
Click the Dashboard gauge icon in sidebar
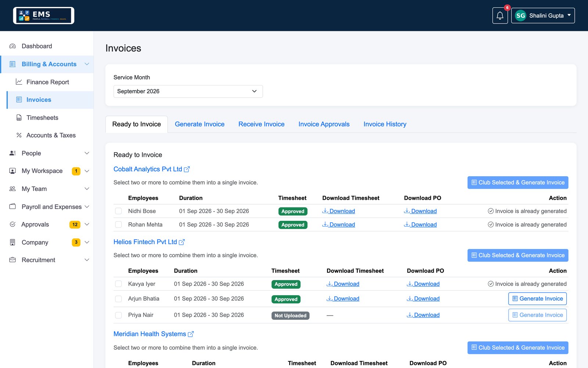12,46
